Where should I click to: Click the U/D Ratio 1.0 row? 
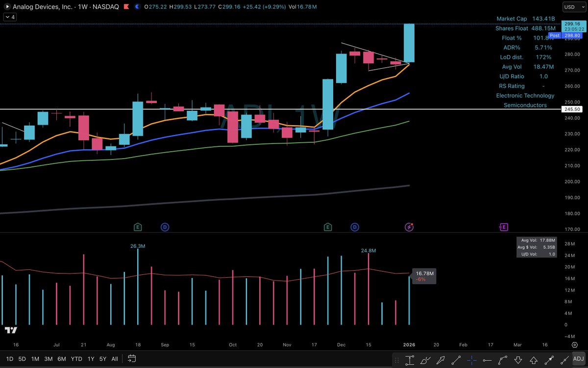[524, 77]
